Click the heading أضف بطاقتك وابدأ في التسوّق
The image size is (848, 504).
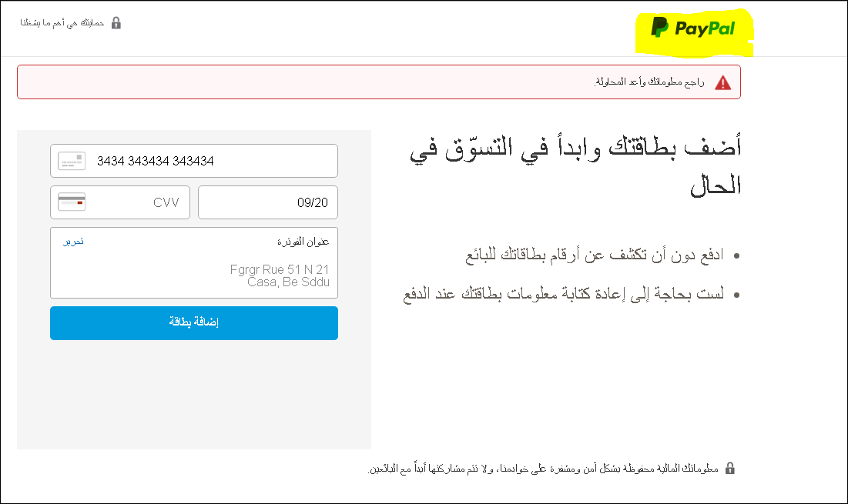tap(575, 166)
